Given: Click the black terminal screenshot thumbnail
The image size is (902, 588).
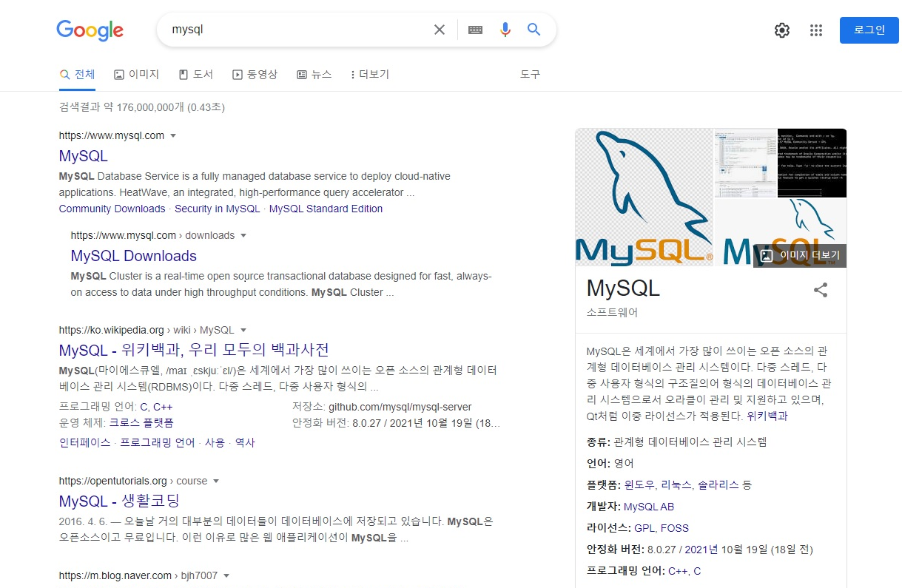Looking at the screenshot, I should coord(812,163).
